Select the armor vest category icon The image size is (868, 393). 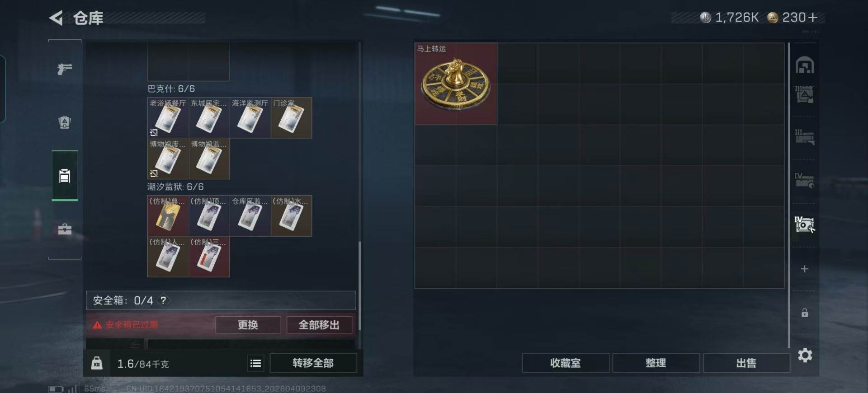pyautogui.click(x=65, y=122)
